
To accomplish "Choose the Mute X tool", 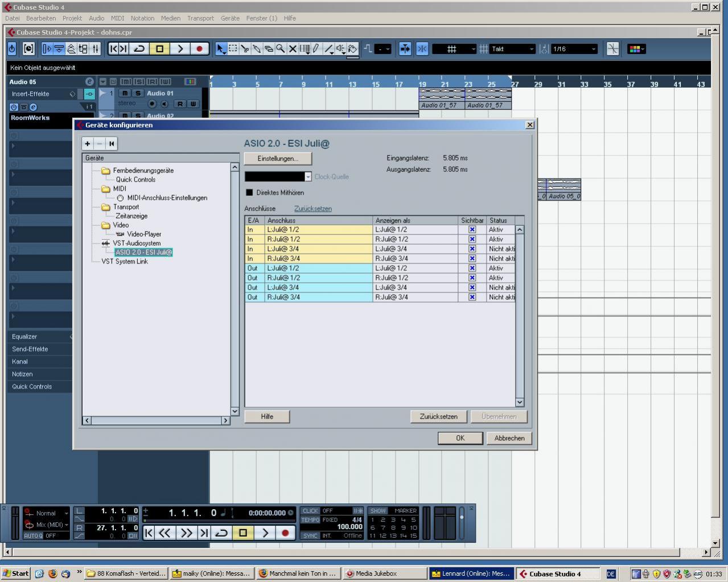I will [x=293, y=49].
